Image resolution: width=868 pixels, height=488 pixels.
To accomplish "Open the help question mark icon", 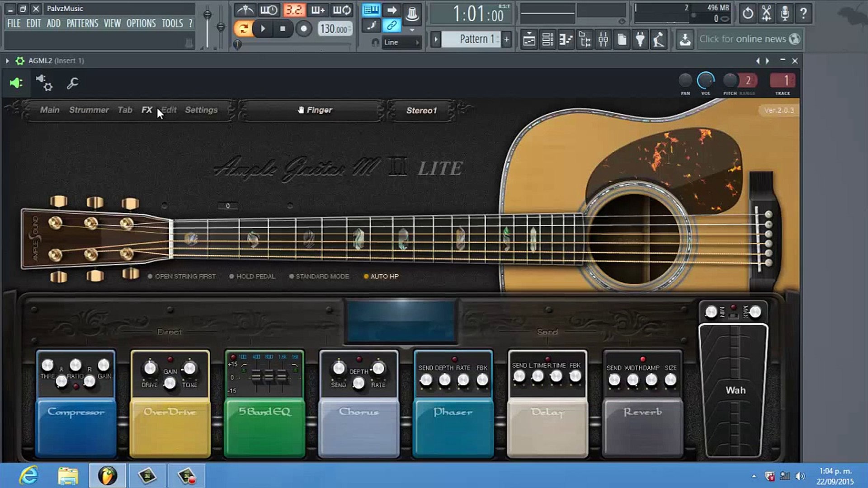I will (x=803, y=13).
